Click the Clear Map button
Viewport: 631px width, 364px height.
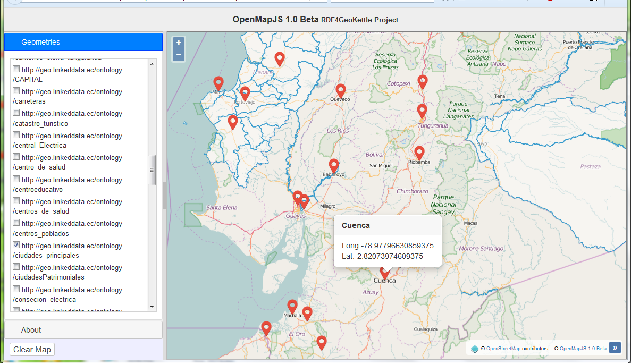(x=32, y=350)
